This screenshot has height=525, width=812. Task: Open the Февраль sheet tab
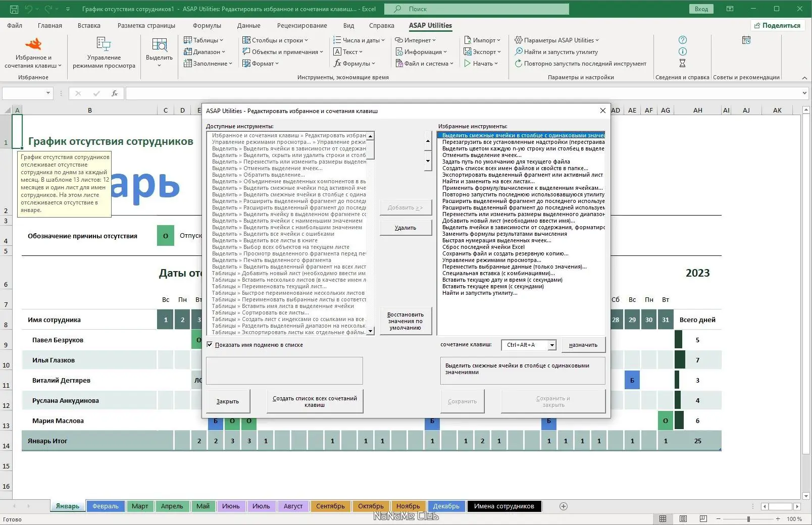point(106,506)
